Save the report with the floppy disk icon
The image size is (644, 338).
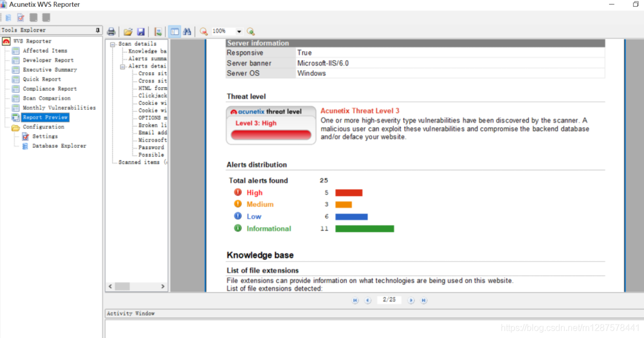pyautogui.click(x=141, y=31)
